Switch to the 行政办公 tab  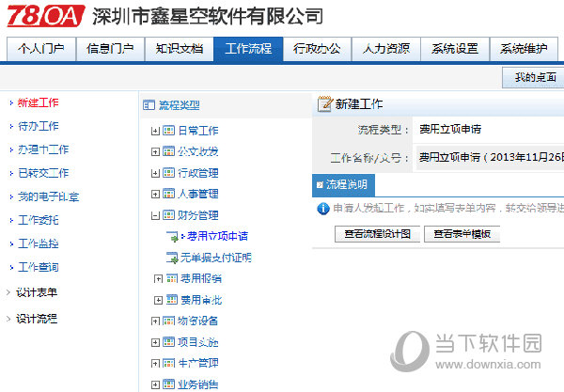(317, 49)
